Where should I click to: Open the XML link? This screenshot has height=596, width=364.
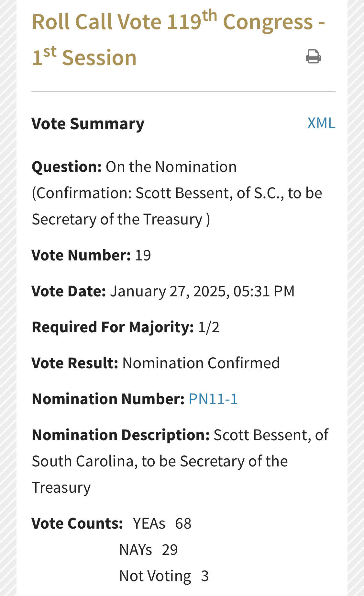point(321,123)
